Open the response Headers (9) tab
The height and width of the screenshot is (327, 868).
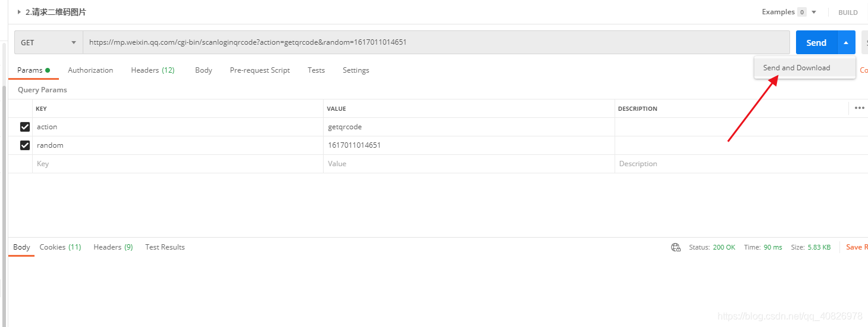click(x=113, y=247)
